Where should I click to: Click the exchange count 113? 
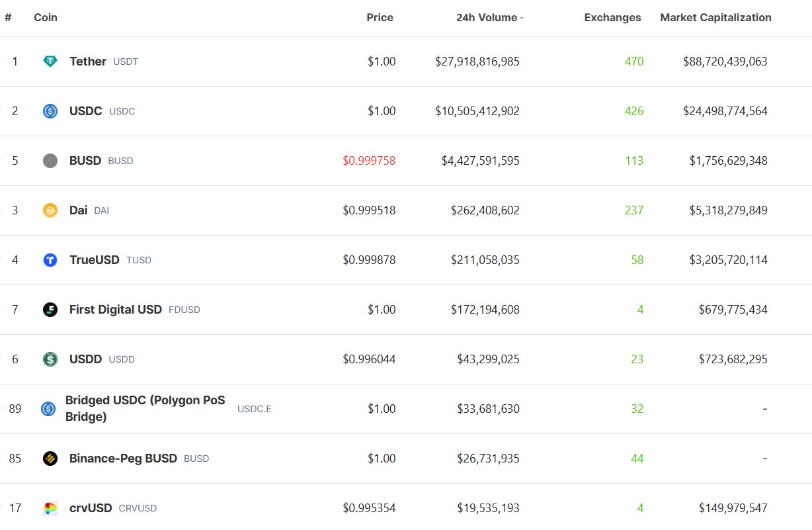point(634,161)
